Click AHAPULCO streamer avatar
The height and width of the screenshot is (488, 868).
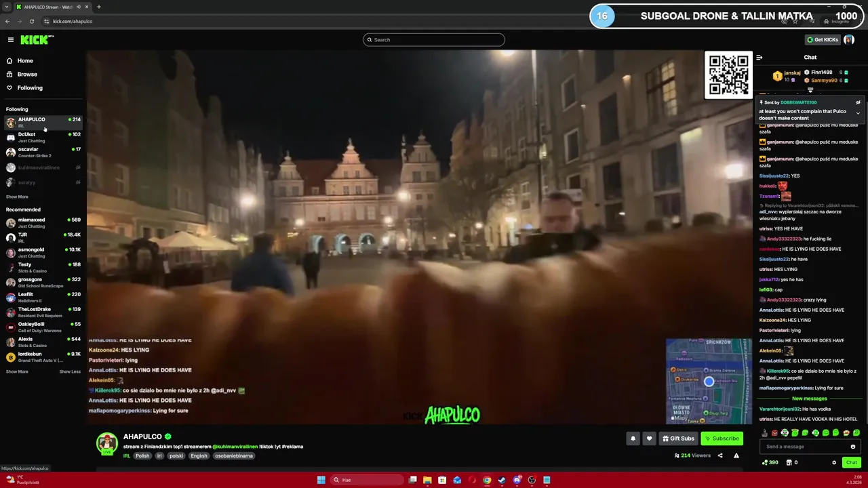[x=106, y=443]
